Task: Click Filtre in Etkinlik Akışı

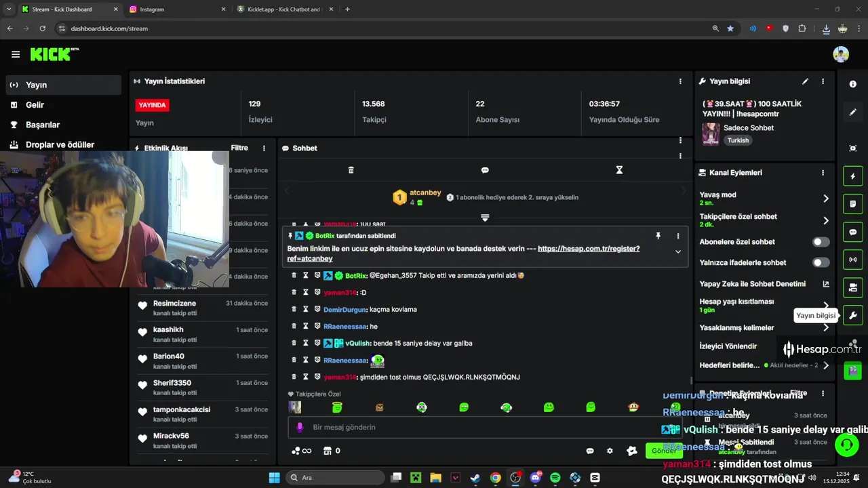Action: click(239, 148)
